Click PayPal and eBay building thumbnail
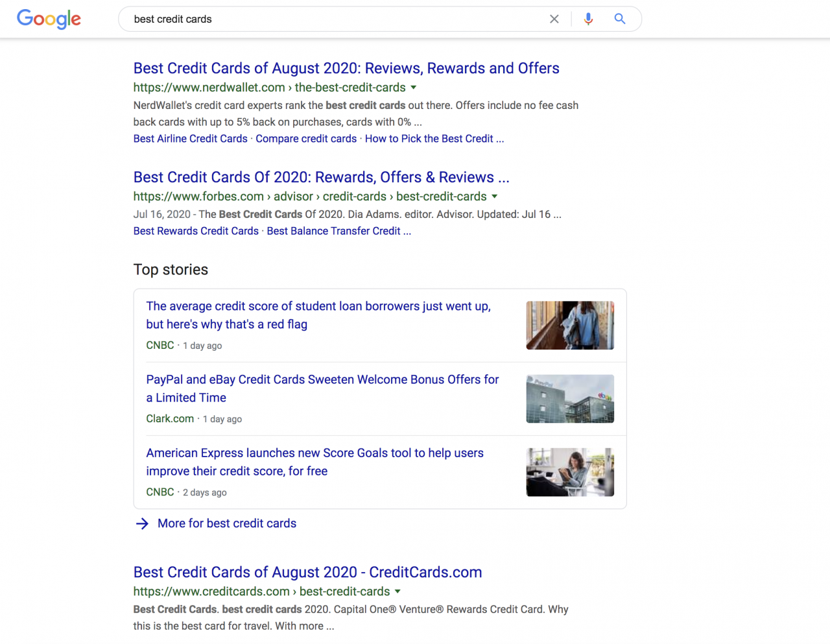Screen dimensions: 830x644 tap(570, 398)
